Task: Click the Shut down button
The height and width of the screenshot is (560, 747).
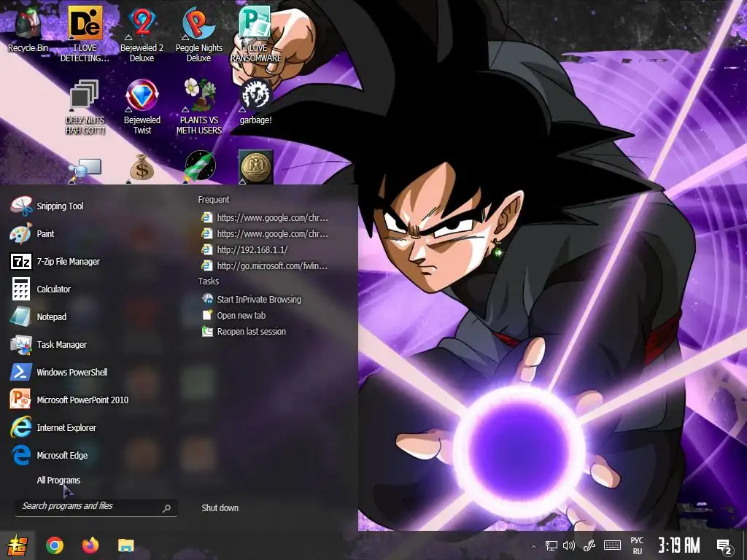Action: point(220,508)
